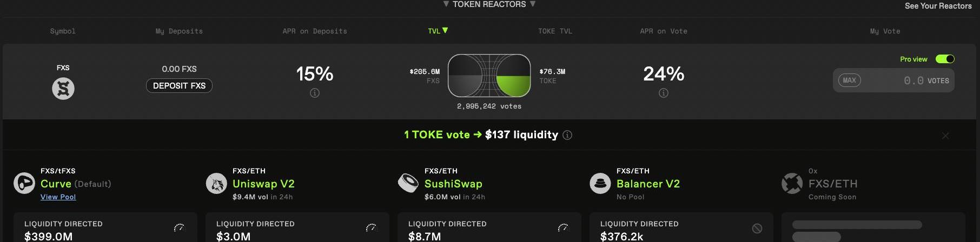Click the FXS token logo icon
Screen dimensions: 980x242
(63, 89)
